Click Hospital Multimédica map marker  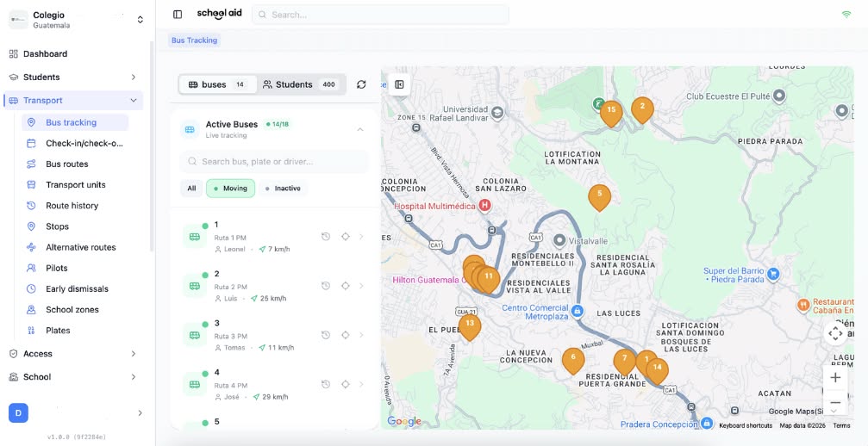point(485,206)
